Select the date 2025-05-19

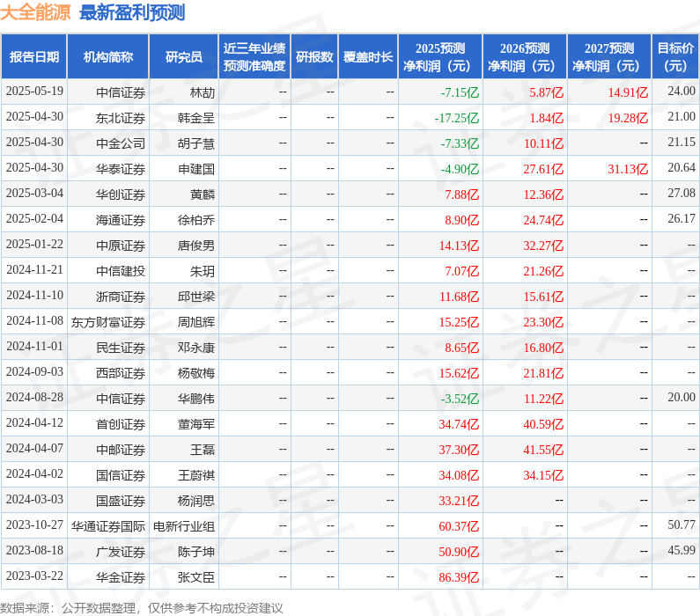[34, 92]
